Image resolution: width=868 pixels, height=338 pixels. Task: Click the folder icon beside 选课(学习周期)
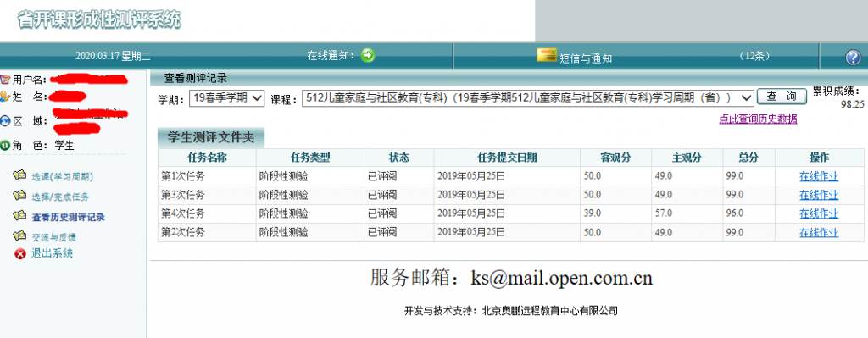20,176
